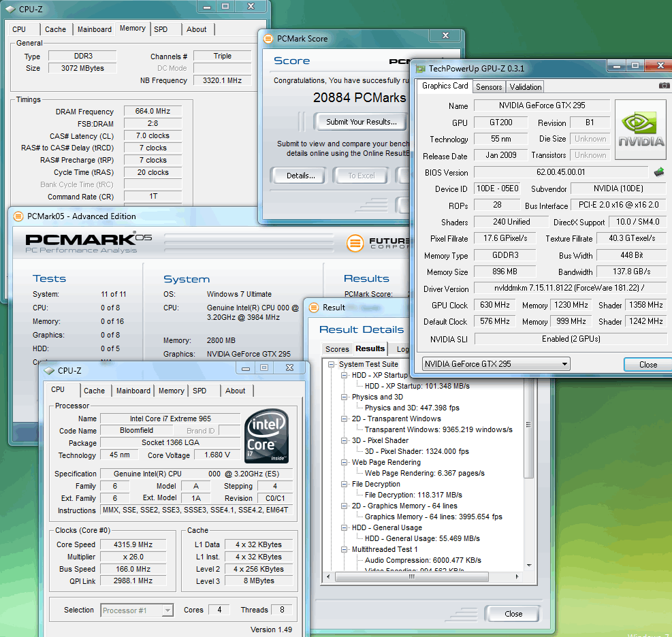This screenshot has width=672, height=637.
Task: Open Cache tab in front CPU-Z window
Action: coord(94,391)
